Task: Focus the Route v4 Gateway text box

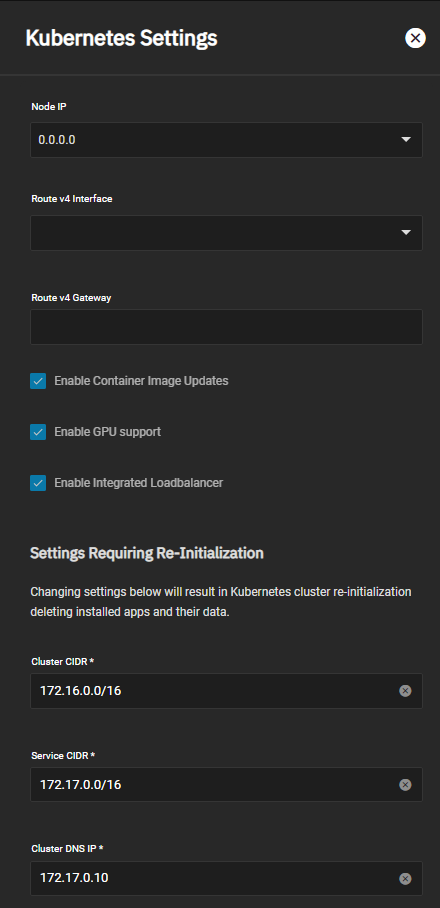Action: [x=226, y=327]
